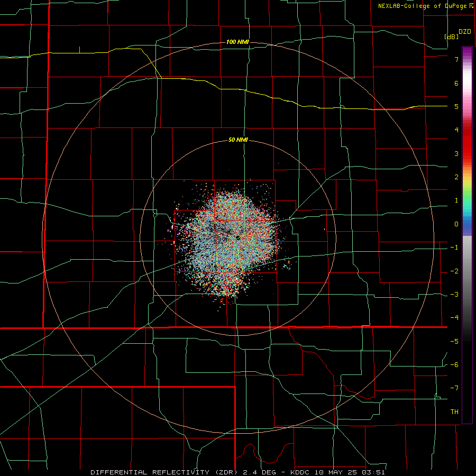
Task: Click the color scale value -5
Action: [x=454, y=341]
